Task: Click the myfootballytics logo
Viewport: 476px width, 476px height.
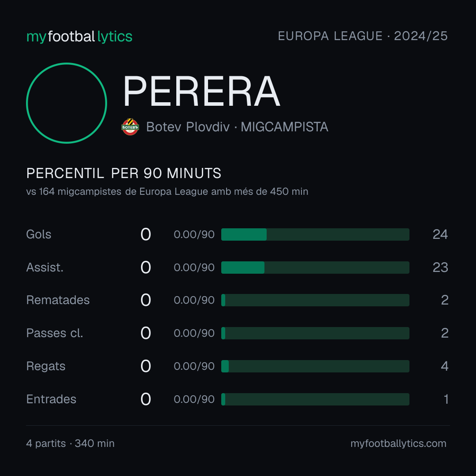Action: coord(79,37)
